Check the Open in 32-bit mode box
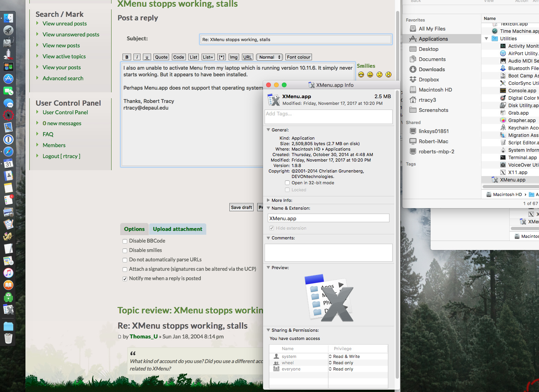Image resolution: width=539 pixels, height=392 pixels. pos(287,182)
